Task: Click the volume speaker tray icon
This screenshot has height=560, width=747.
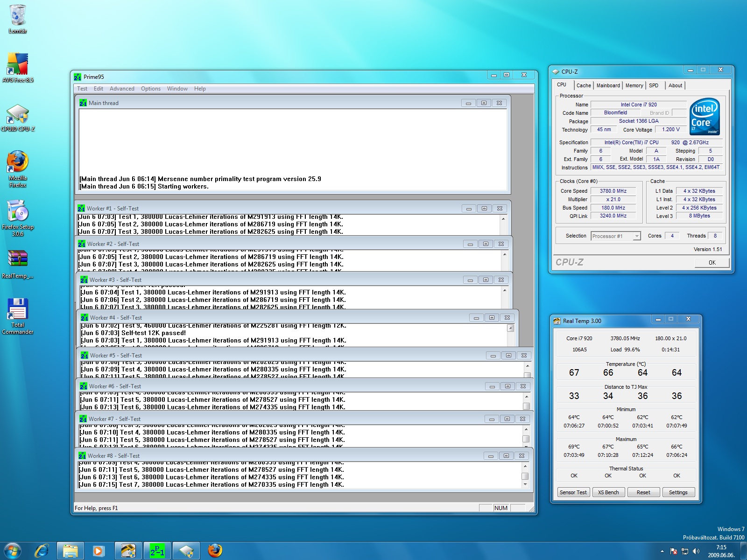Action: click(x=696, y=551)
